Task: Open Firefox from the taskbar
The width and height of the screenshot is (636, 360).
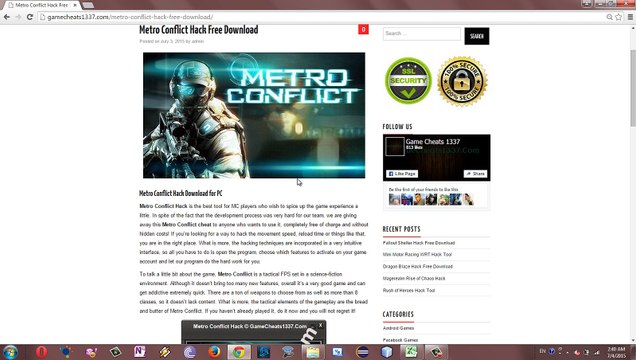Action: pyautogui.click(x=214, y=352)
